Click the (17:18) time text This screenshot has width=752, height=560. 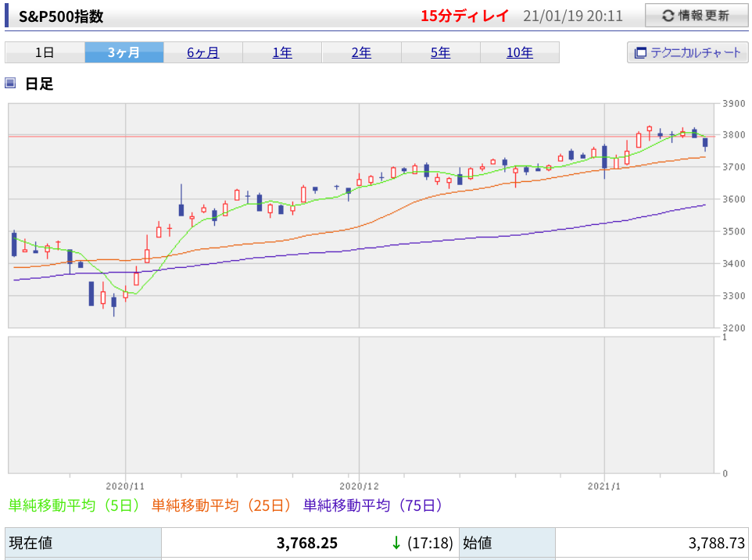[x=430, y=543]
